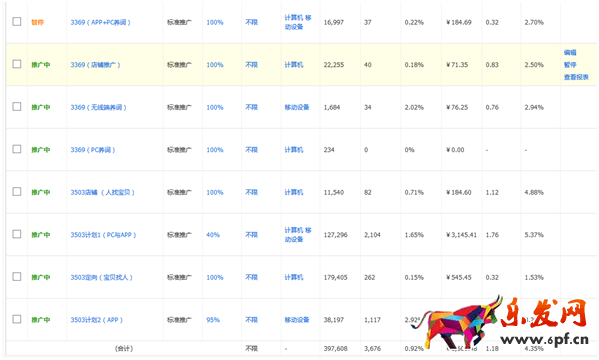Click the 3369 (APP+PC养词) campaign name

(100, 23)
